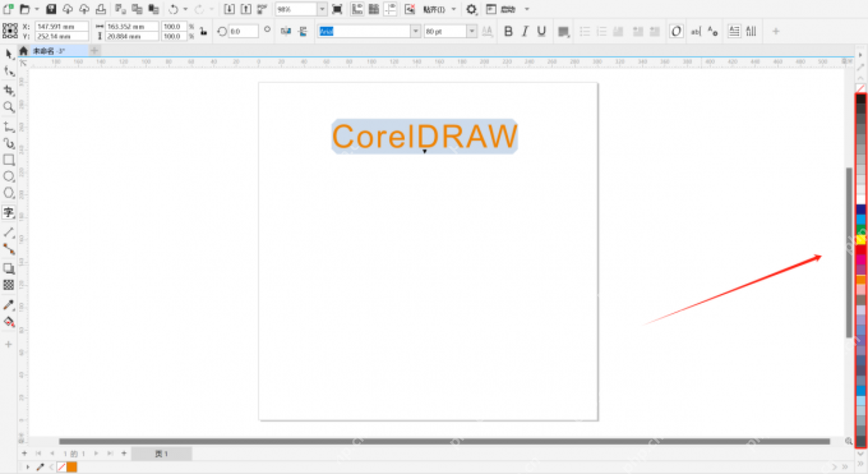Open the zoom level dropdown
The width and height of the screenshot is (868, 474).
click(322, 10)
